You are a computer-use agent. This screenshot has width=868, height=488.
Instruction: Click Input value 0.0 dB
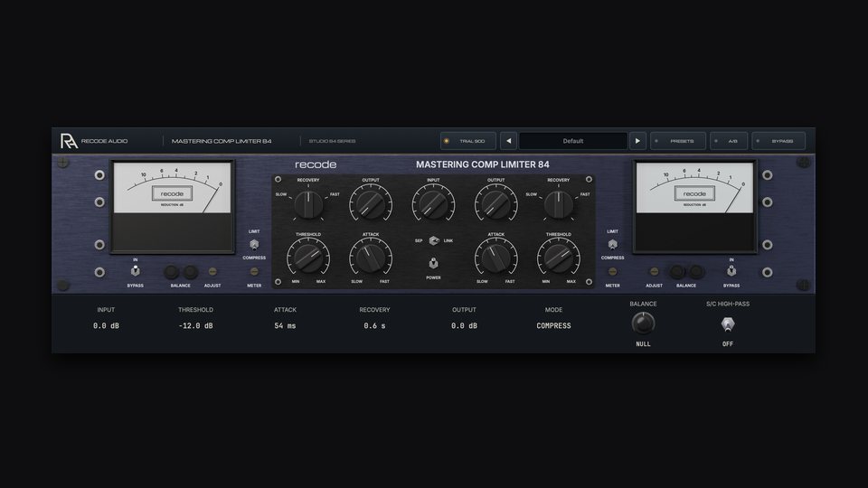pos(106,326)
